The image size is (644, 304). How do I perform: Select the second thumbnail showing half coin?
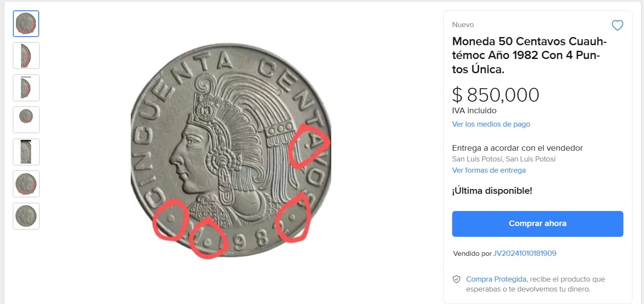[26, 56]
